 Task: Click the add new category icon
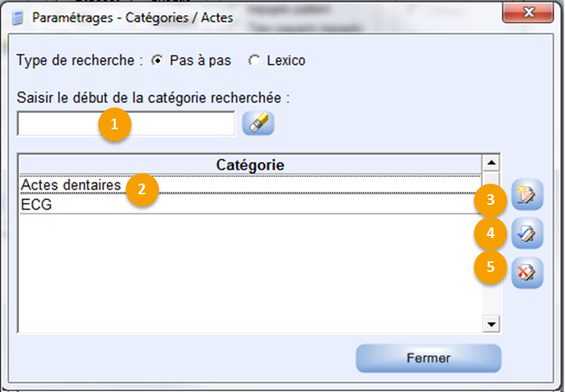click(528, 195)
